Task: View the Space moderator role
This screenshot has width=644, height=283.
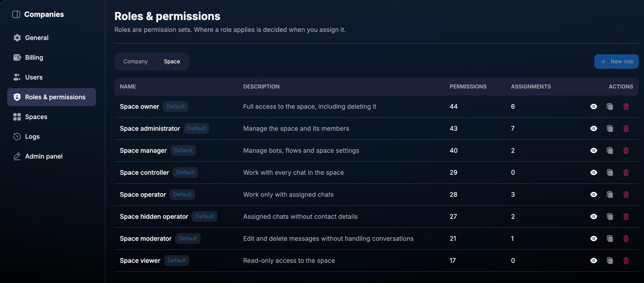Action: 594,239
